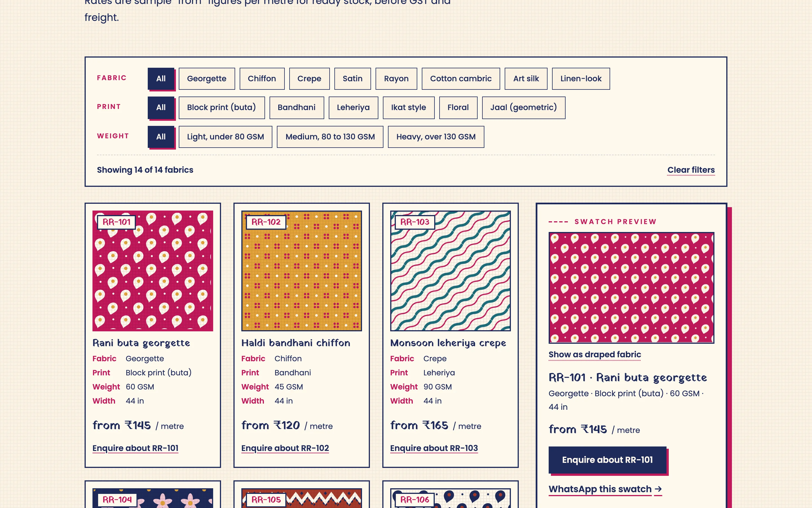Click the 'Showing 14 of 14 fabrics' text
Screen dimensions: 812x508
click(x=145, y=170)
